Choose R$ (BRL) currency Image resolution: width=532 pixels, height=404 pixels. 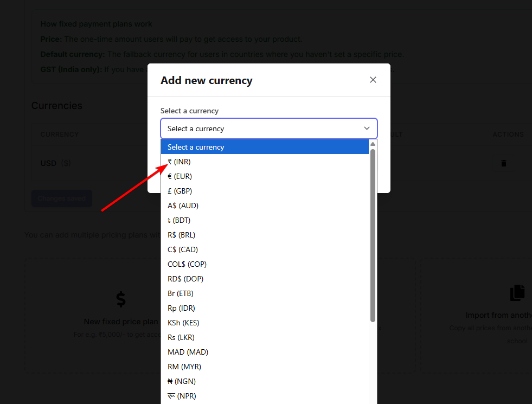(182, 235)
